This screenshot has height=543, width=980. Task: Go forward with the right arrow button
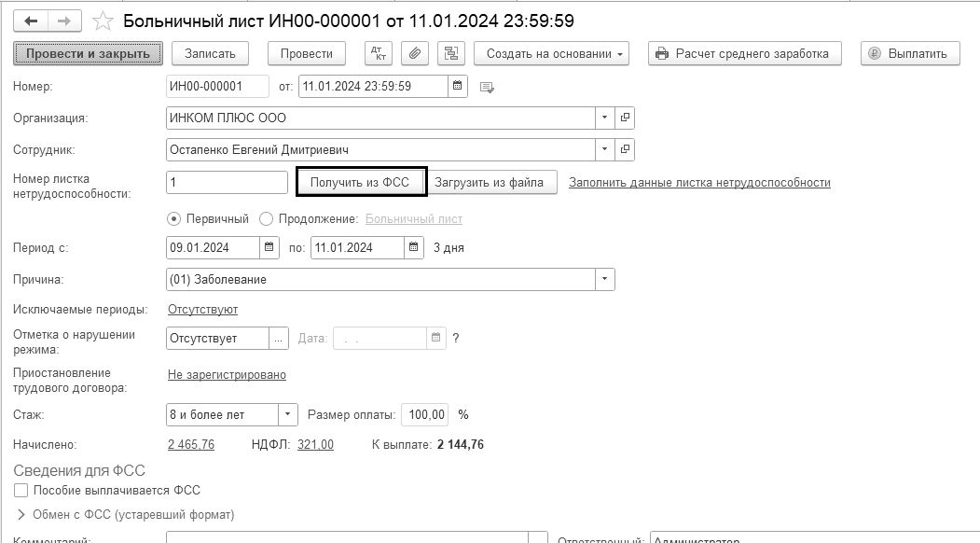(x=63, y=21)
